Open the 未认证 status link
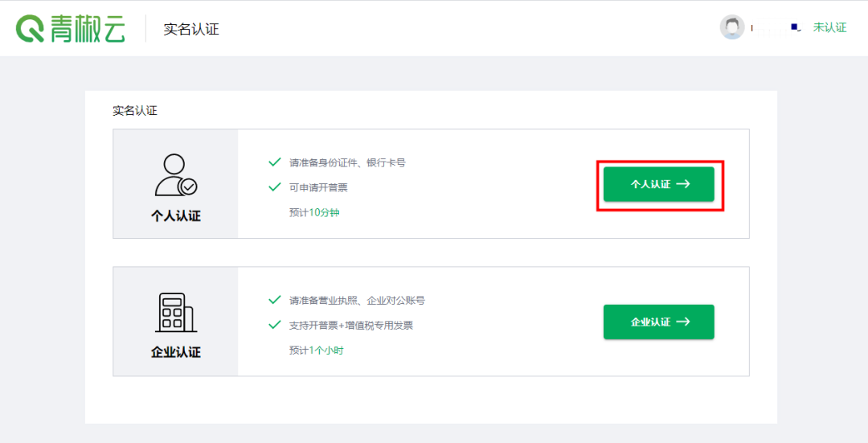The height and width of the screenshot is (443, 868). tap(829, 27)
